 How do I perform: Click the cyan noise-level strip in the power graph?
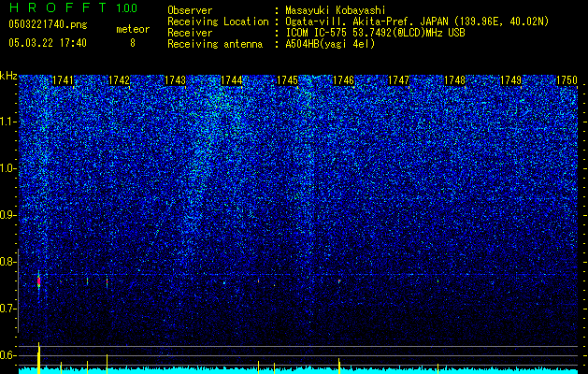(298, 370)
